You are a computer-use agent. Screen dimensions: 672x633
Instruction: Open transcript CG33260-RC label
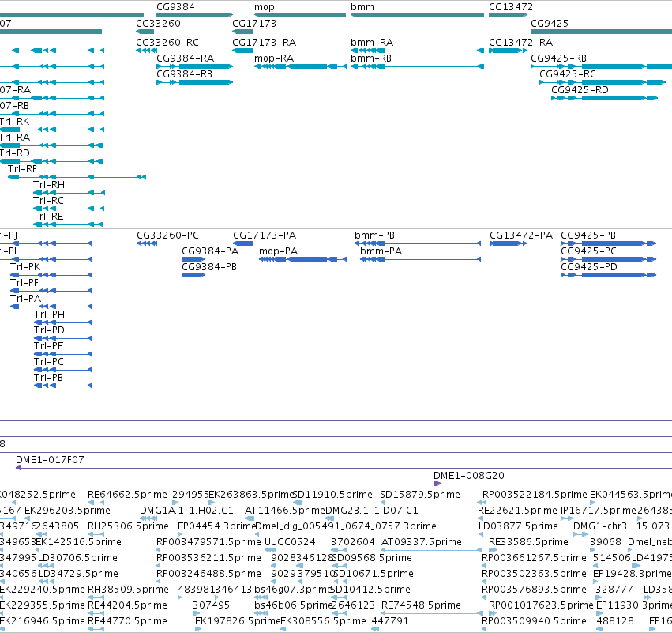tap(167, 43)
